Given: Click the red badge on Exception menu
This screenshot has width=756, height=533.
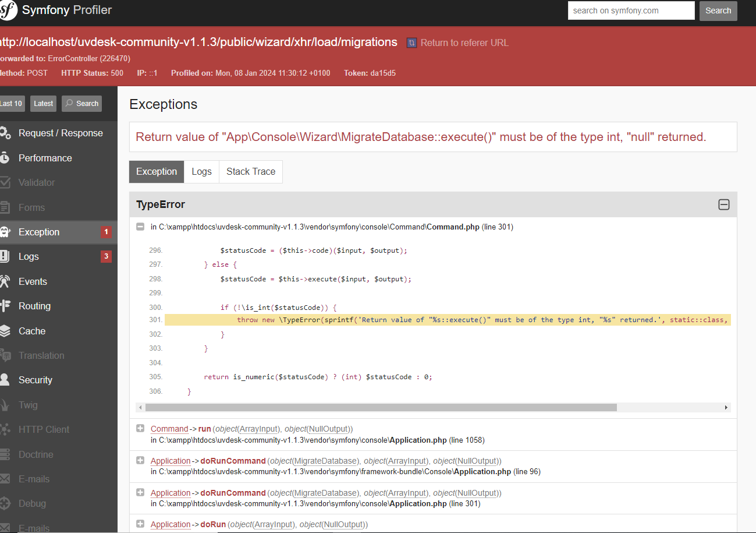Looking at the screenshot, I should (106, 232).
